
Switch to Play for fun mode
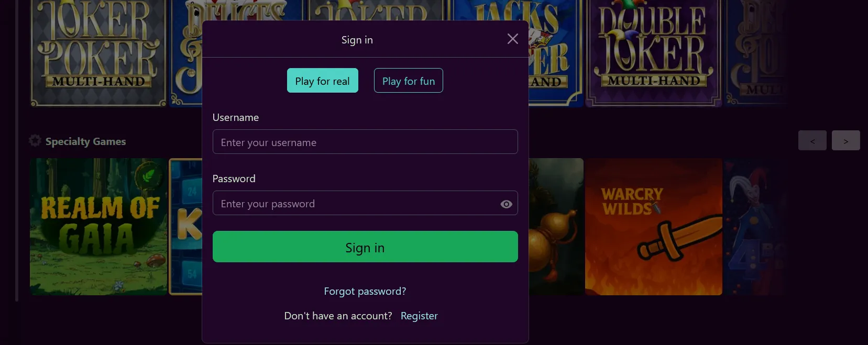pos(408,81)
